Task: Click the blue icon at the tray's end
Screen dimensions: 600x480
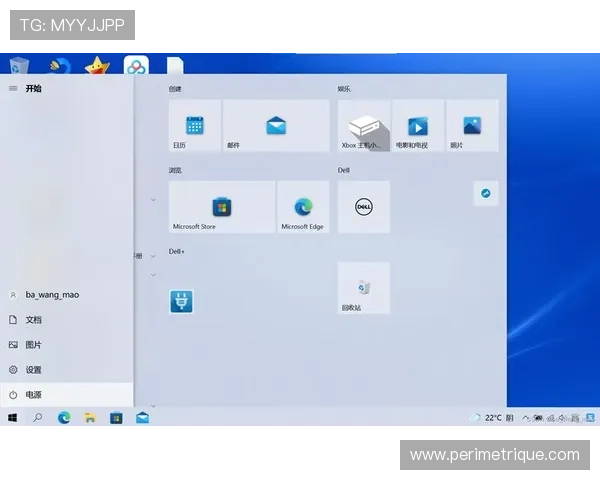Action: coord(590,418)
